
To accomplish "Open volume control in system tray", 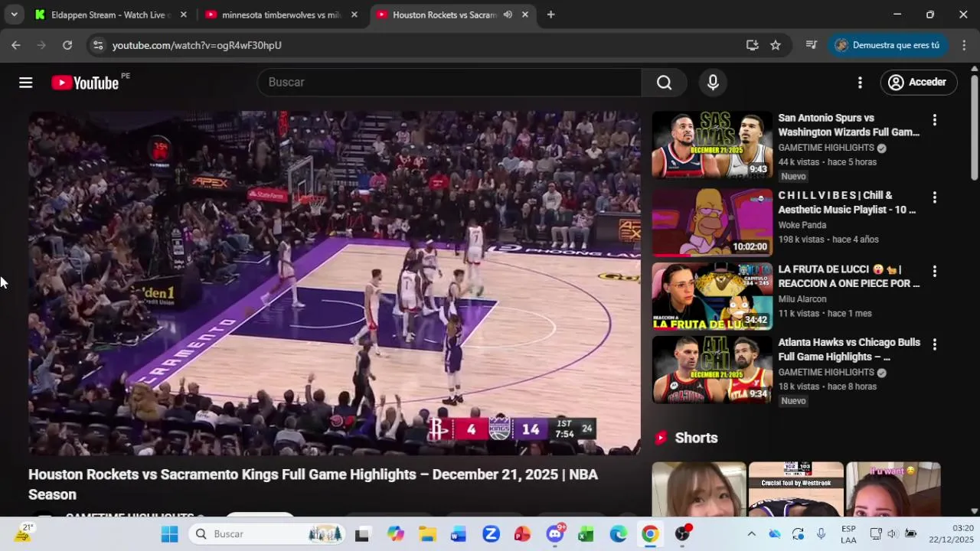I will click(x=892, y=534).
